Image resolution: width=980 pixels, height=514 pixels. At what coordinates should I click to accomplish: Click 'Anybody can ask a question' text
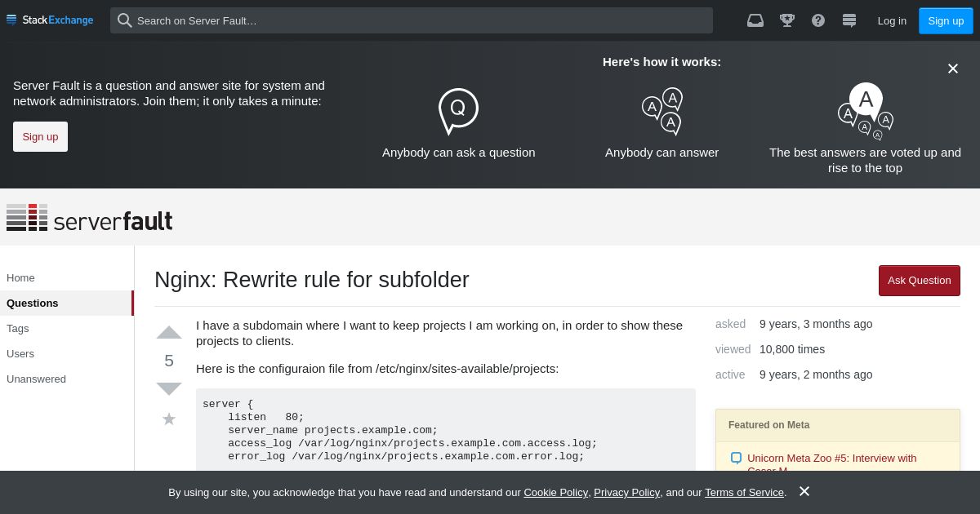pos(459,153)
